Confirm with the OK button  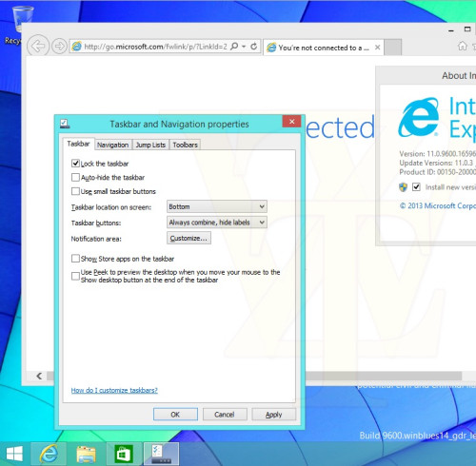click(x=175, y=415)
